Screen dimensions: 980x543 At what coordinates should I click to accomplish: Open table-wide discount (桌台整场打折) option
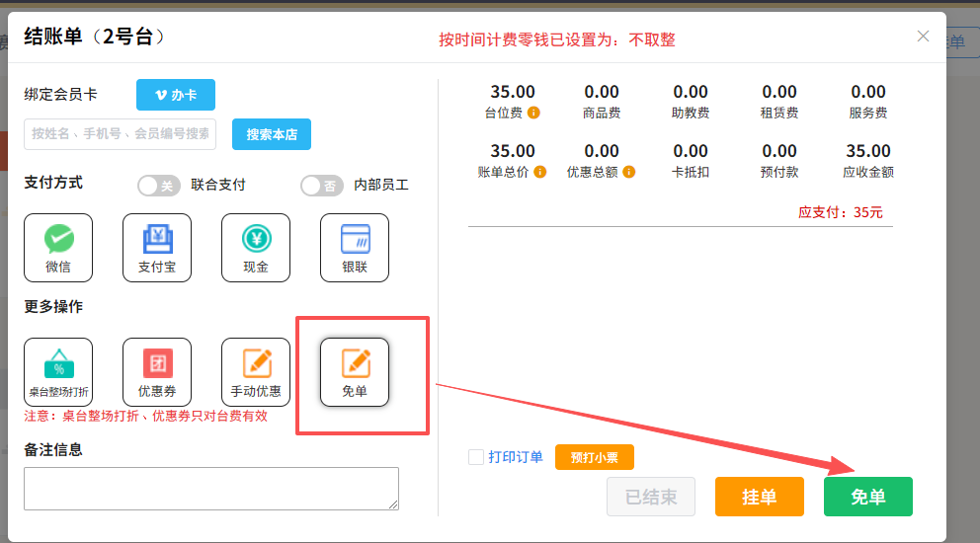[58, 371]
